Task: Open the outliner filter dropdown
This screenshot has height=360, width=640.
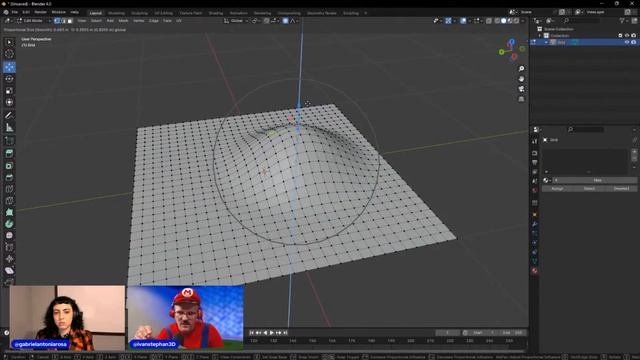Action: click(623, 20)
